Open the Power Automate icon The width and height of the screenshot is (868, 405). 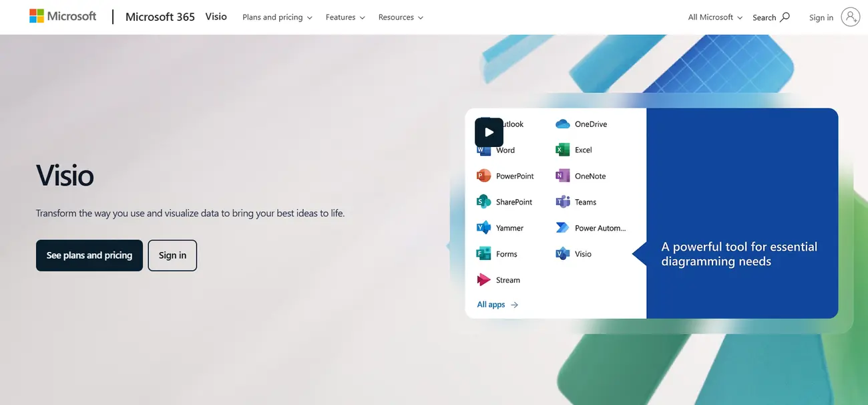click(x=563, y=227)
